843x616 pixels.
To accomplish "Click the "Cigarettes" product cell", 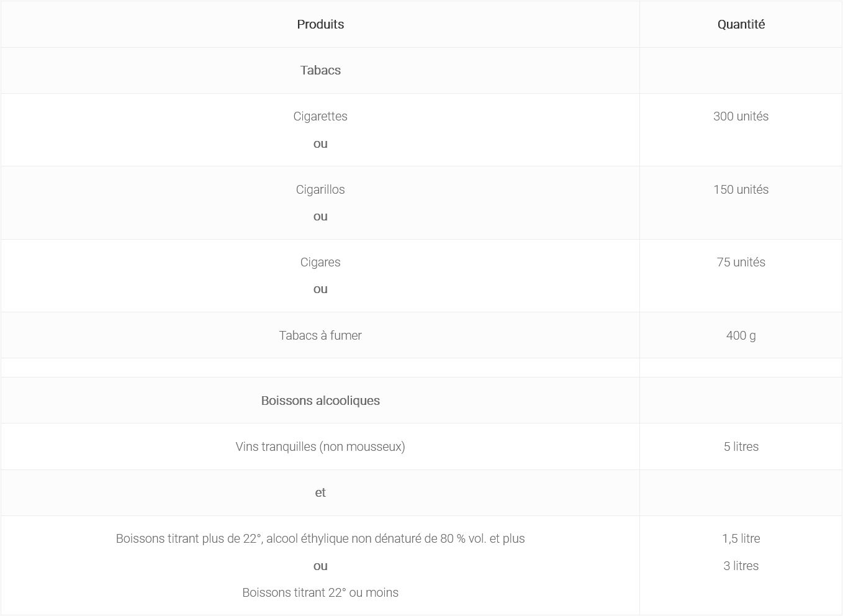I will coord(320,116).
